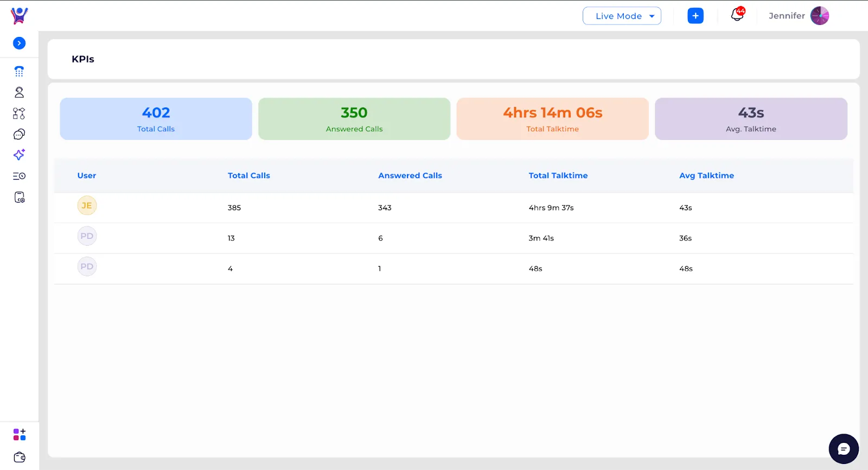Click the 350 Answered Calls card

pos(354,119)
